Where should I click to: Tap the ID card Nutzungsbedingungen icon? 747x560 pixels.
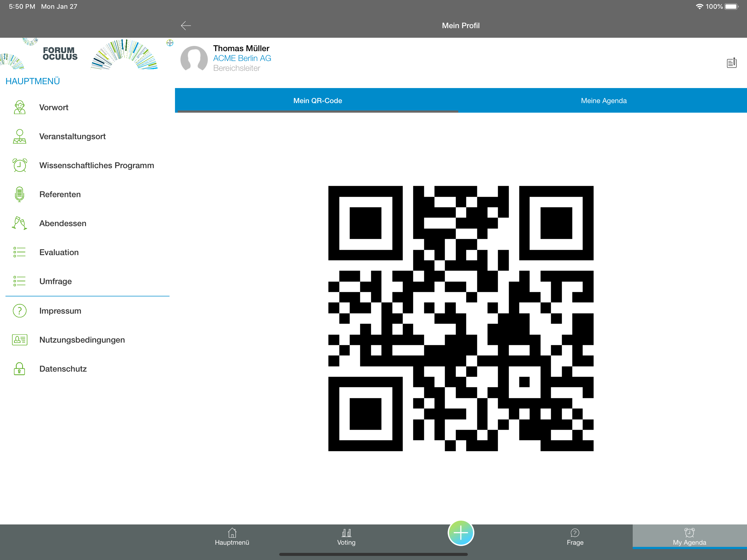pos(20,340)
